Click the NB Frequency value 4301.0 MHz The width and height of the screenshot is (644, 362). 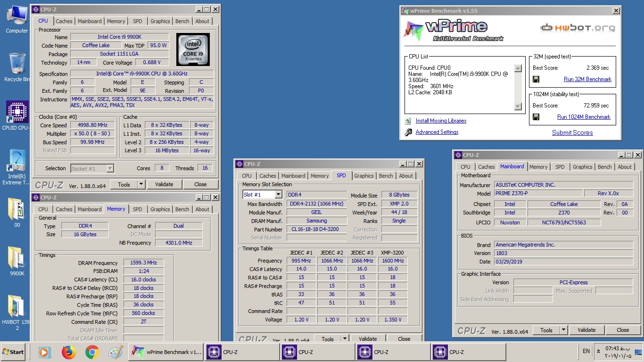click(179, 243)
